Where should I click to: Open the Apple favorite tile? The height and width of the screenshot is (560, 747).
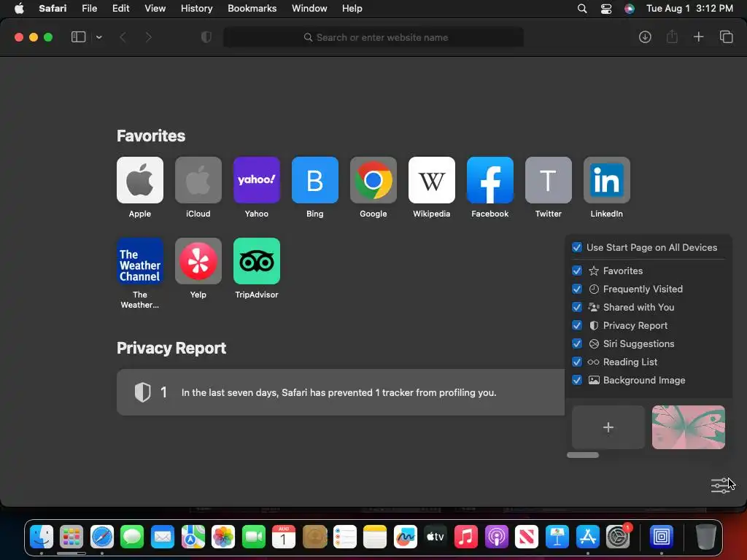(x=139, y=180)
